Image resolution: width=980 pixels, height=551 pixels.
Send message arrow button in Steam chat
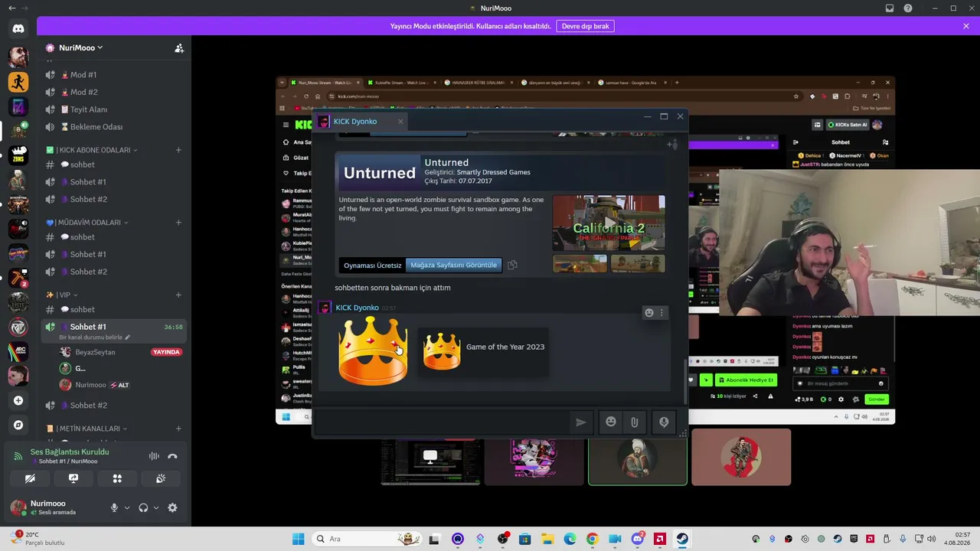(x=581, y=422)
